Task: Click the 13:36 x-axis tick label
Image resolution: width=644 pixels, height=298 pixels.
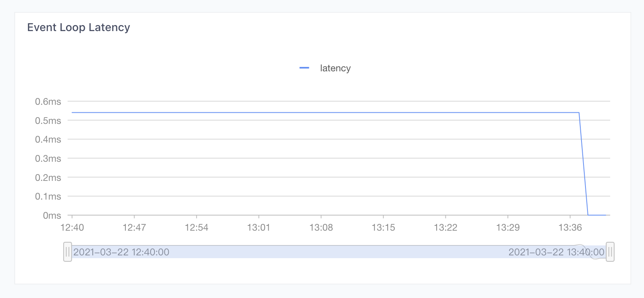Action: click(x=570, y=227)
